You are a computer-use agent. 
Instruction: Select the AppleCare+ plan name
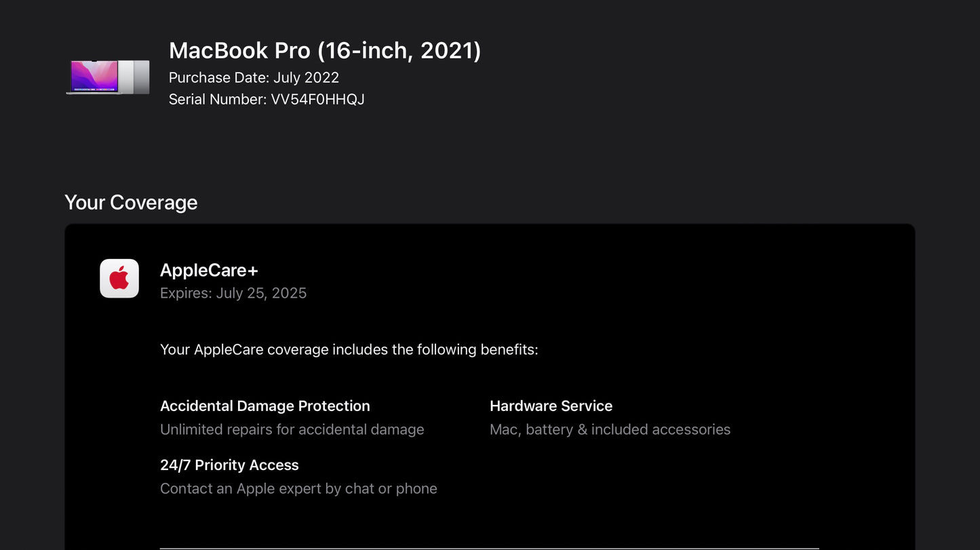209,270
